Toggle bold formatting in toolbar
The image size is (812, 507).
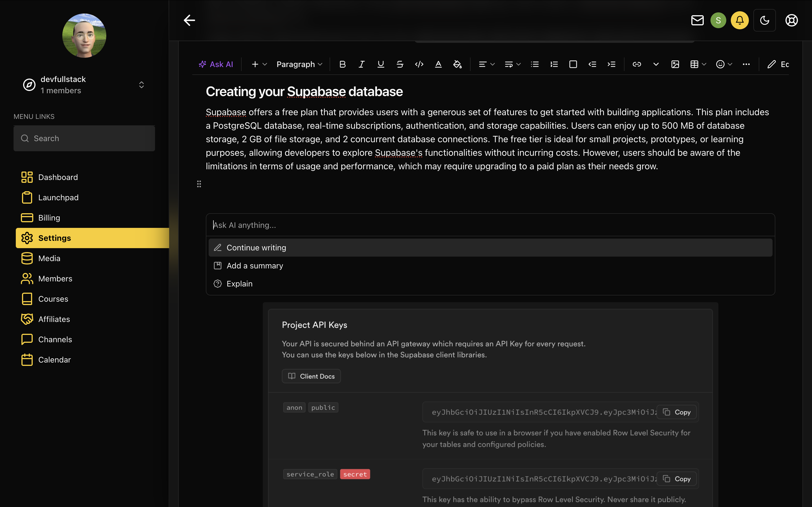342,65
